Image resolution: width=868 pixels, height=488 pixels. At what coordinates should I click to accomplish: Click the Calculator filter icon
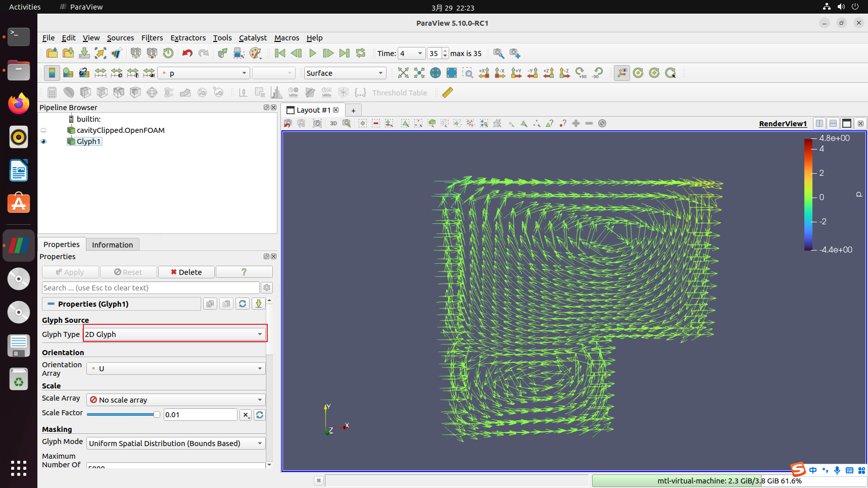click(x=52, y=92)
